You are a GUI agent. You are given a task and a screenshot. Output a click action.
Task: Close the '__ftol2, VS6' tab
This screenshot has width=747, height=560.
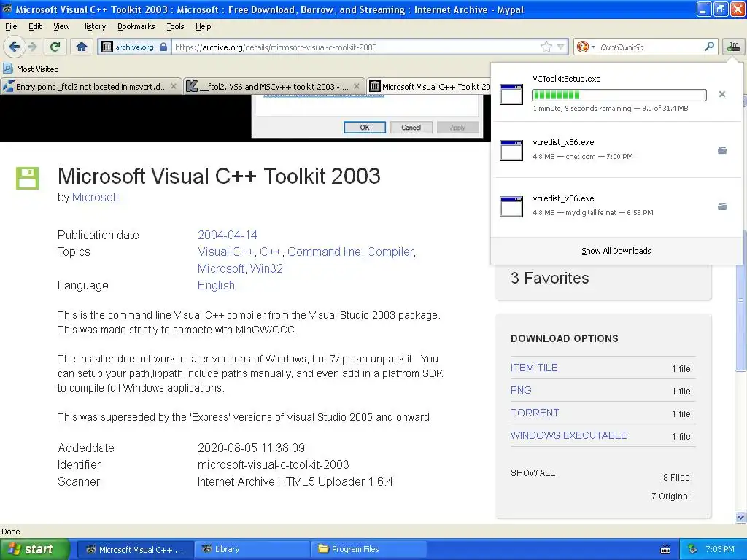coord(356,86)
